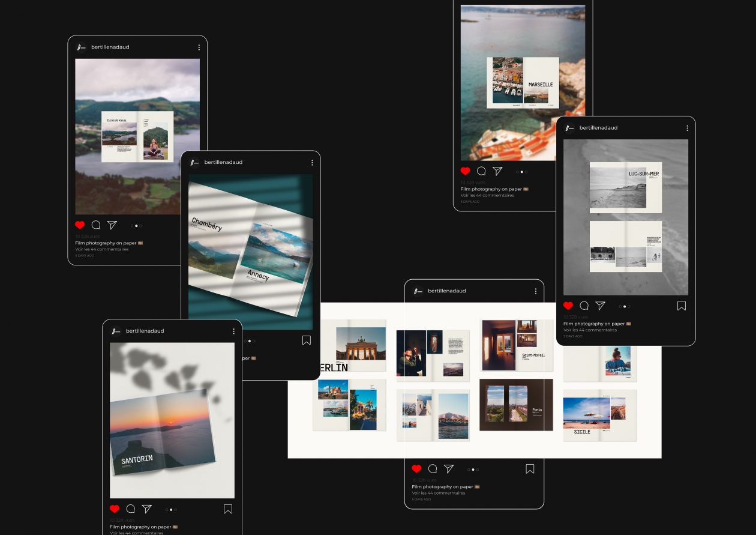Save the Luc-sur-Mer post with bookmark

click(x=682, y=306)
